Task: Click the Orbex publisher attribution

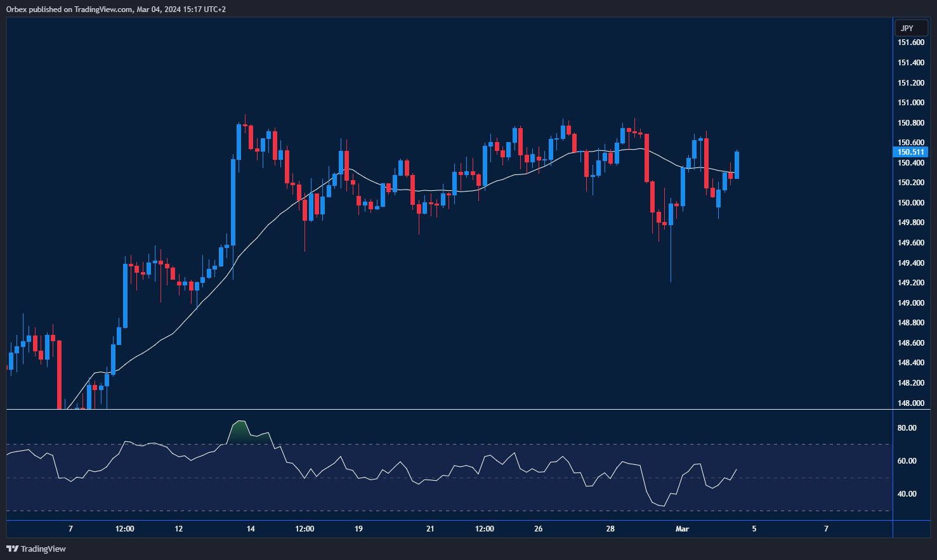Action: pos(13,9)
